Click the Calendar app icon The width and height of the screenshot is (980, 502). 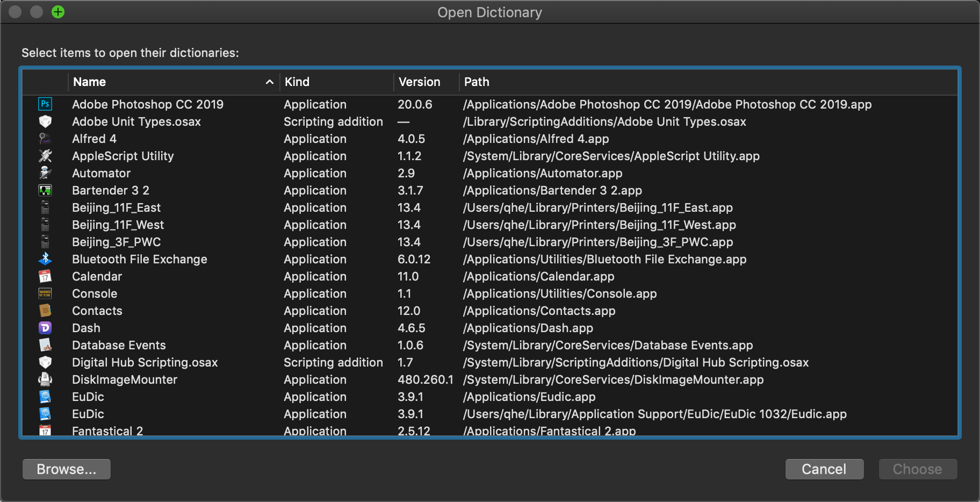tap(45, 276)
